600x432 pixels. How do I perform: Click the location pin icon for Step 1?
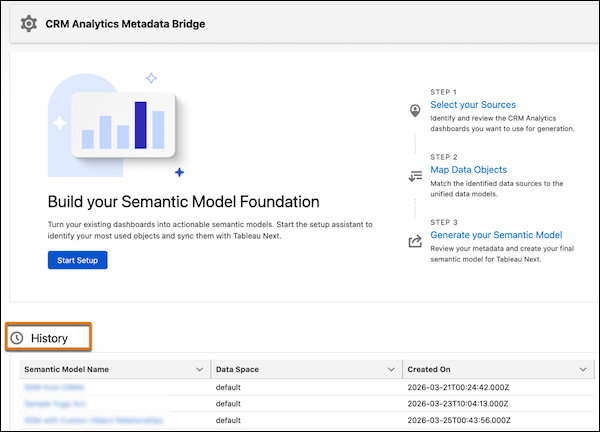coord(415,111)
